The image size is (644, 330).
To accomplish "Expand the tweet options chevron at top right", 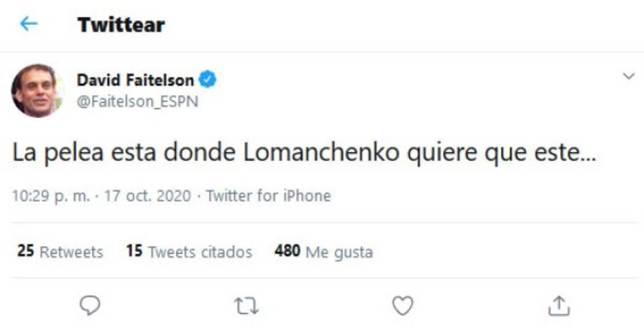I will pyautogui.click(x=628, y=75).
